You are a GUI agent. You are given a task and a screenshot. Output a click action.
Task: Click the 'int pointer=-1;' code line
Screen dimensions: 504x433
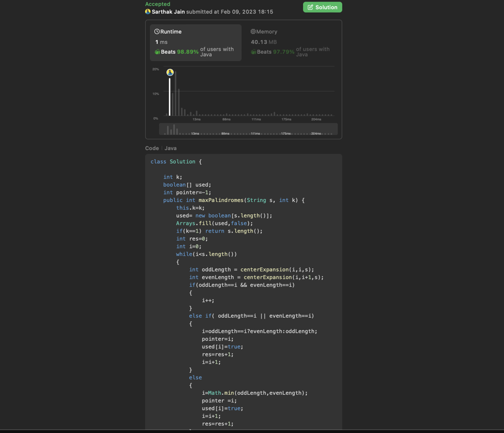pyautogui.click(x=187, y=192)
